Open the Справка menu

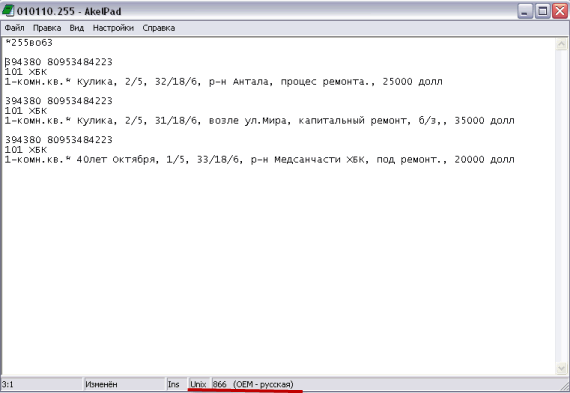pos(158,28)
